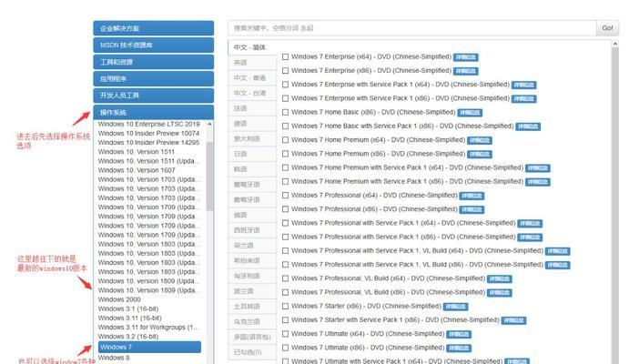Select Windows 8 in the OS list
This screenshot has height=364, width=639.
114,358
